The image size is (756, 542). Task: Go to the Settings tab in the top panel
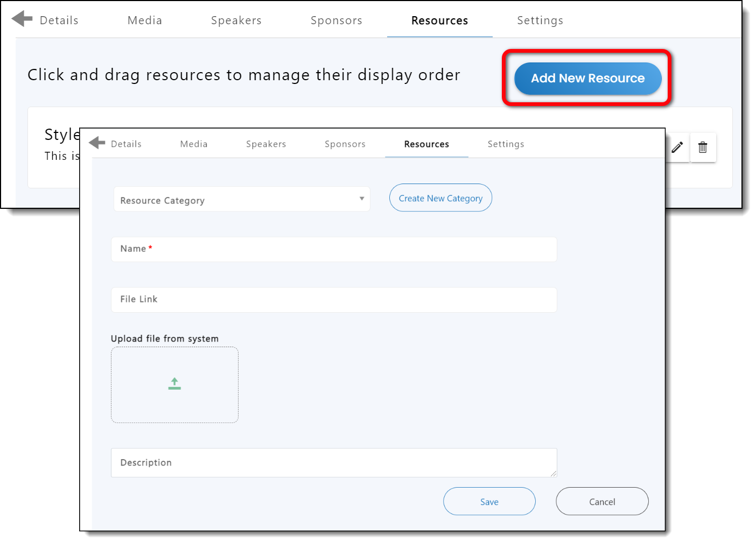click(540, 20)
